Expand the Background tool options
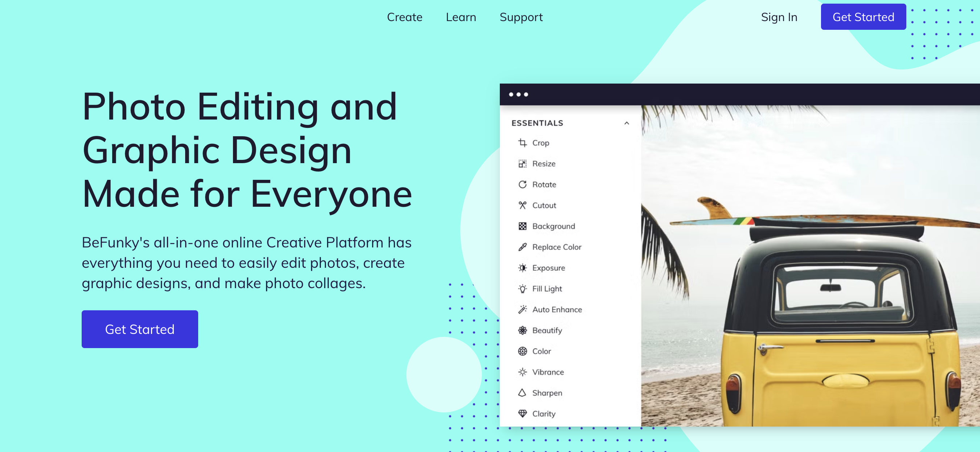This screenshot has height=452, width=980. tap(553, 225)
